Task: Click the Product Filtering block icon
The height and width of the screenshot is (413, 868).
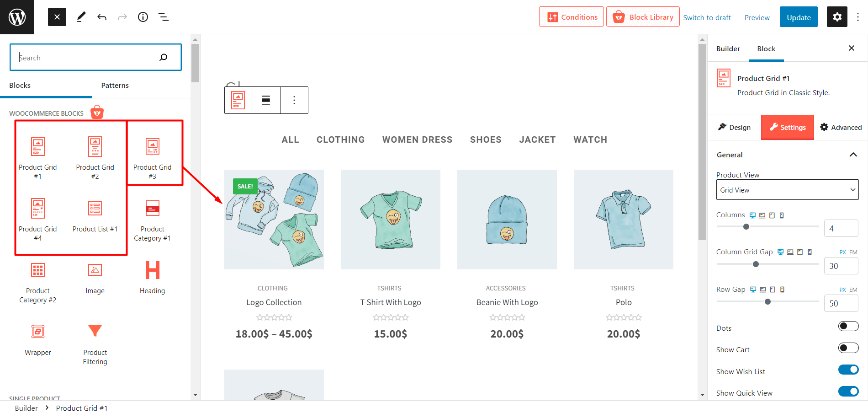Action: [95, 330]
